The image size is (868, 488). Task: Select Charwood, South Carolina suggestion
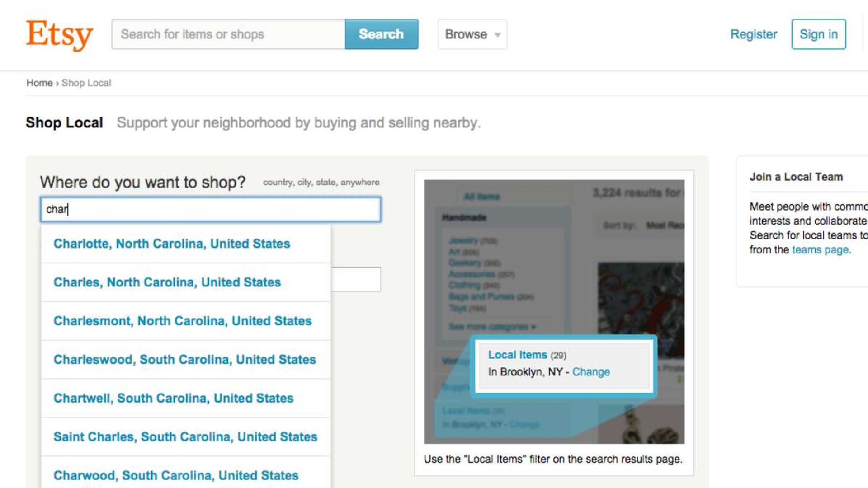point(176,475)
